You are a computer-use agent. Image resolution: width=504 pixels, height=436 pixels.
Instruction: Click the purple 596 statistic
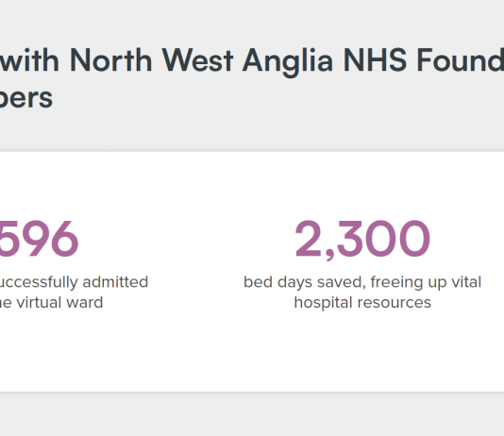click(x=39, y=239)
